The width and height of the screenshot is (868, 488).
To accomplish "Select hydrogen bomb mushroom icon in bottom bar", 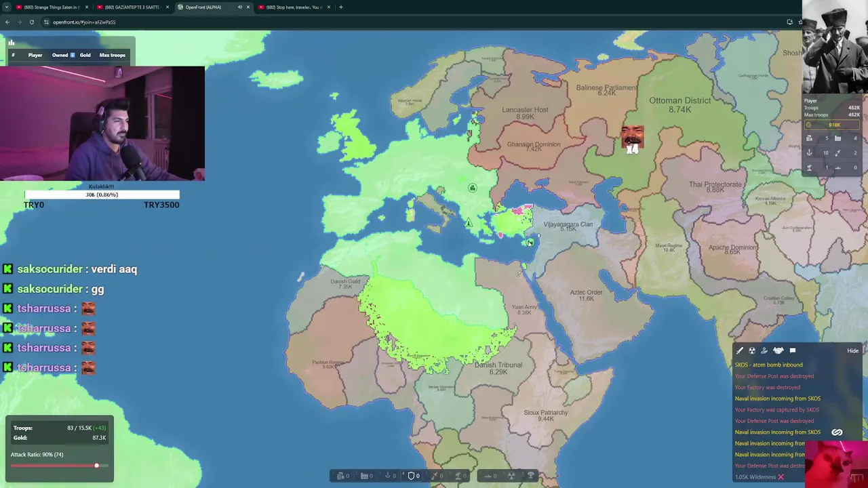I will coord(531,476).
